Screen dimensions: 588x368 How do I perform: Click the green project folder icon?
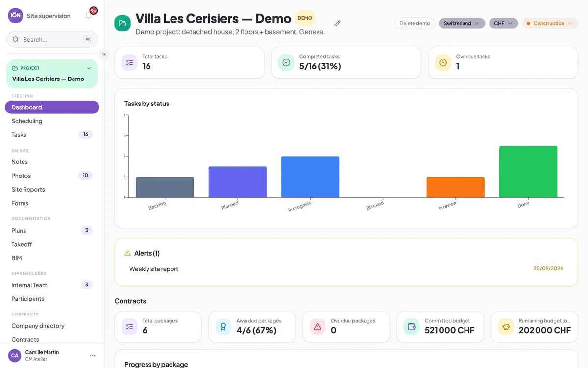(122, 23)
